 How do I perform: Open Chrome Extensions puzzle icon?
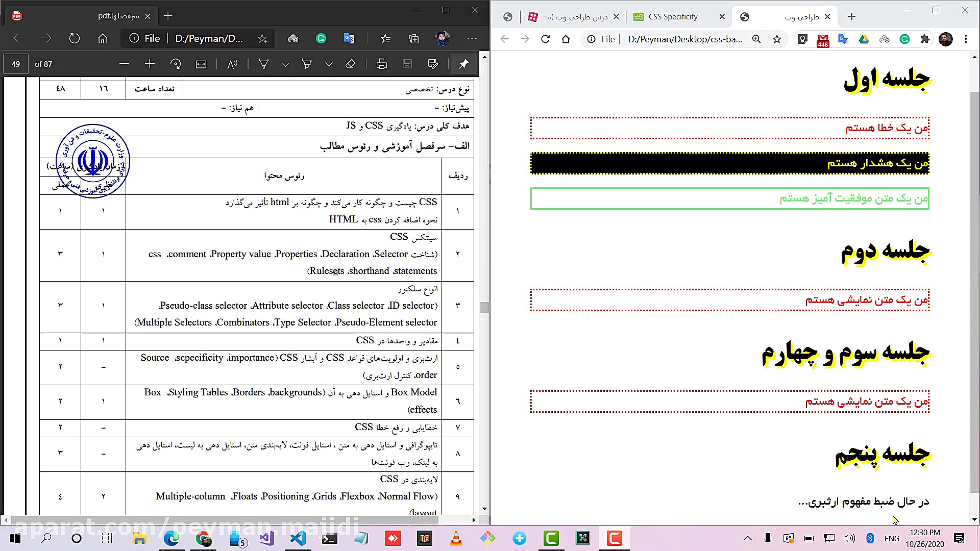pyautogui.click(x=925, y=39)
